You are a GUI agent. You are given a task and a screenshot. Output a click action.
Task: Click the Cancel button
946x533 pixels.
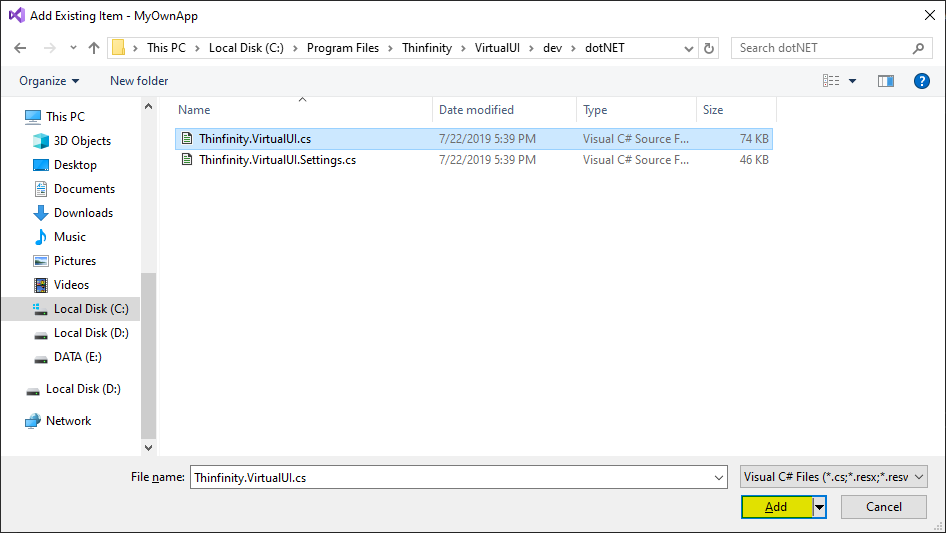click(x=884, y=507)
